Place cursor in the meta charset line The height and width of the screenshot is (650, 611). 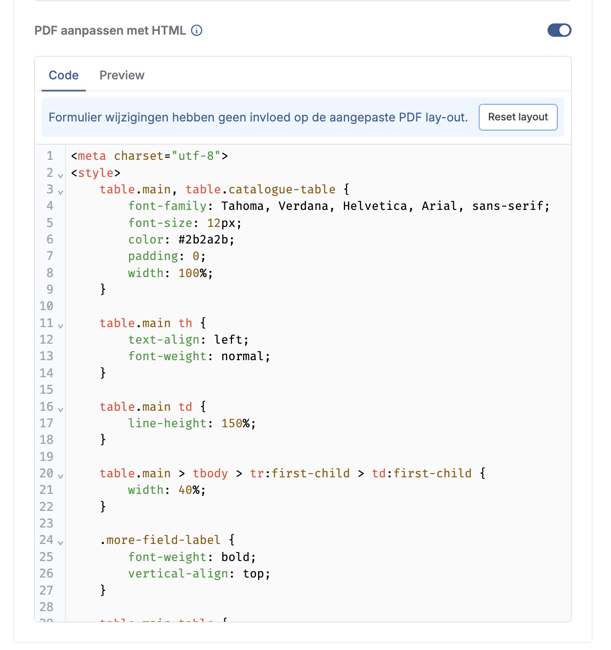(x=150, y=156)
